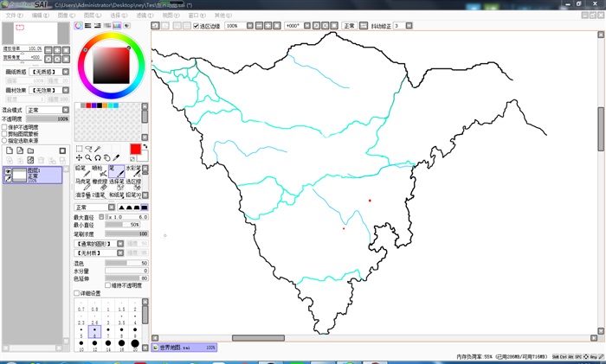The width and height of the screenshot is (606, 364).
Task: Uncheck the 选区边缘 checkbox
Action: [x=196, y=26]
